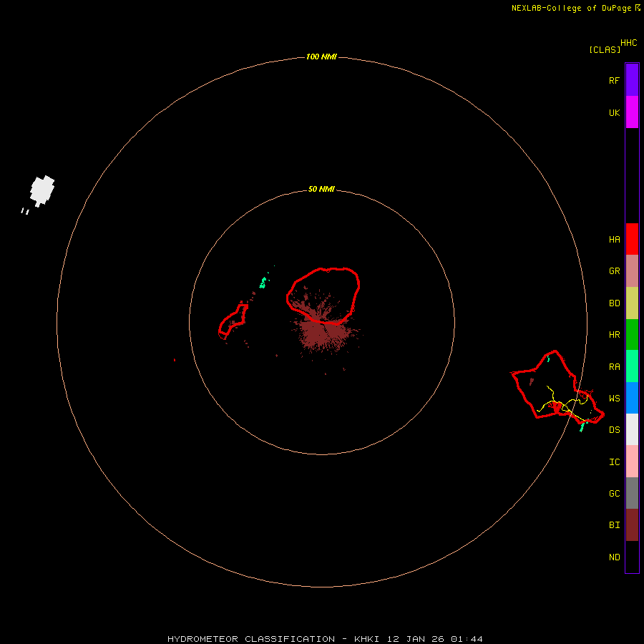Click the white dry snow echo blob
The height and width of the screenshot is (644, 644).
[x=42, y=191]
